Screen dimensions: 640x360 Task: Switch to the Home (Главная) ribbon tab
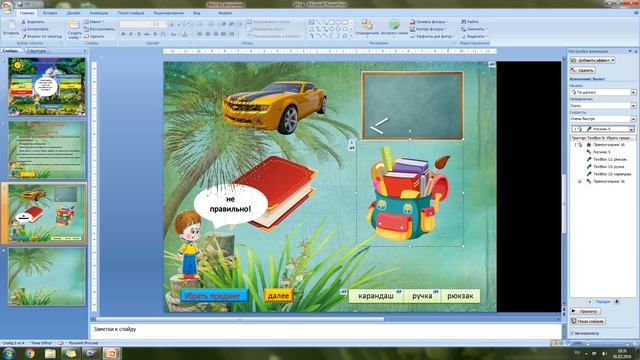click(27, 13)
